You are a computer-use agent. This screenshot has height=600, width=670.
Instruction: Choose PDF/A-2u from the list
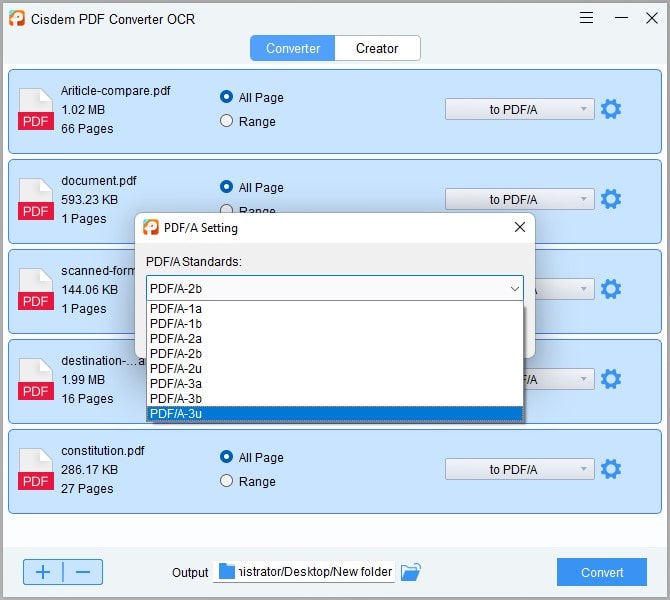[x=335, y=368]
